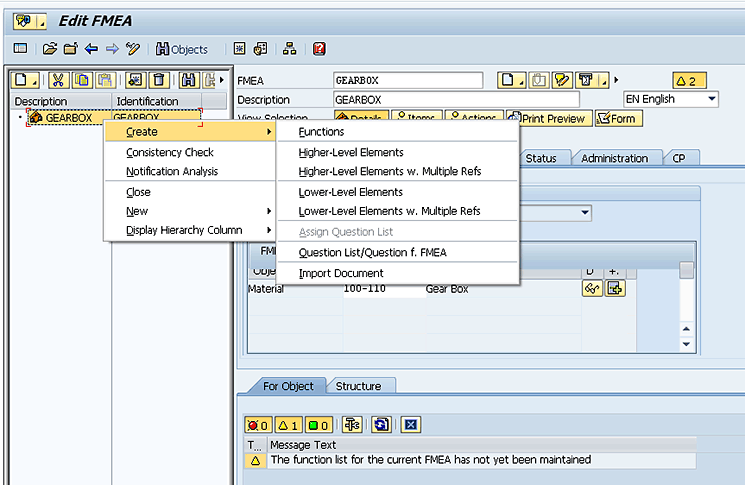Choose Import Document menu entry
This screenshot has width=745, height=485.
(x=341, y=273)
